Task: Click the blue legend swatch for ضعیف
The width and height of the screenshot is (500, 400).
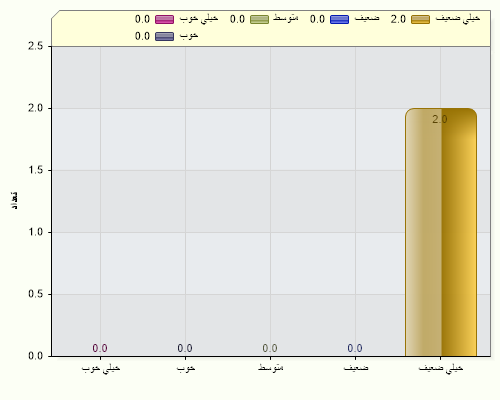Action: [339, 19]
